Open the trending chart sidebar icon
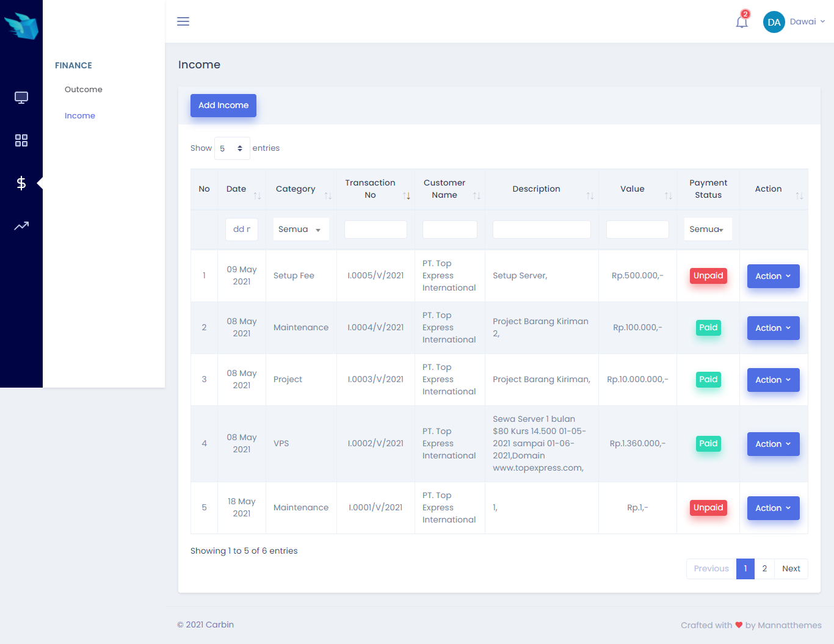Screen dimensions: 834x644 point(21,226)
